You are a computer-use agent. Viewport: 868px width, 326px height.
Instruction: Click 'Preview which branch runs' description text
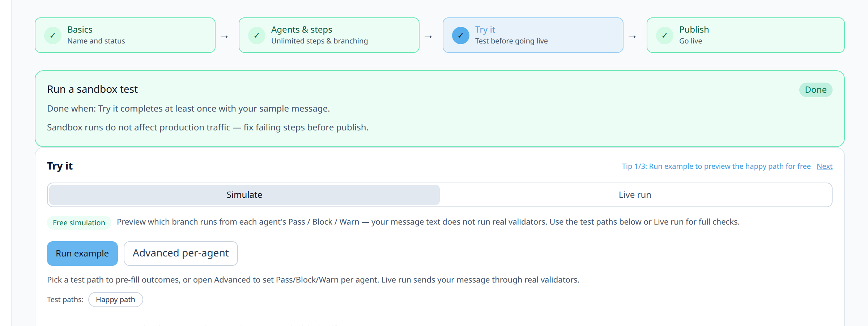428,222
